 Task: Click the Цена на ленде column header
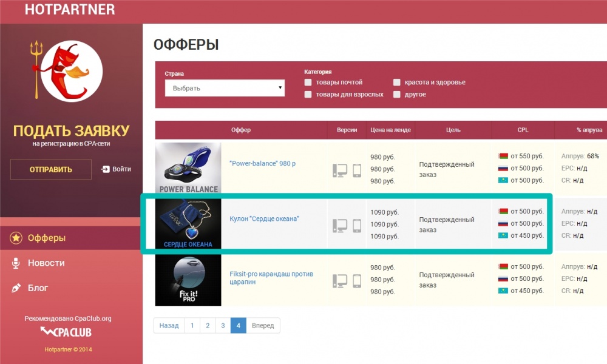(390, 130)
